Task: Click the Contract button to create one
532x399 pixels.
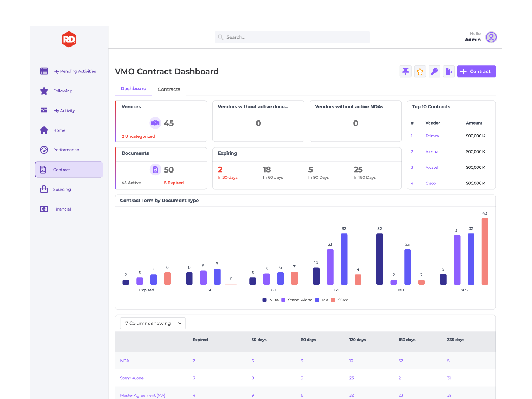Action: point(476,71)
